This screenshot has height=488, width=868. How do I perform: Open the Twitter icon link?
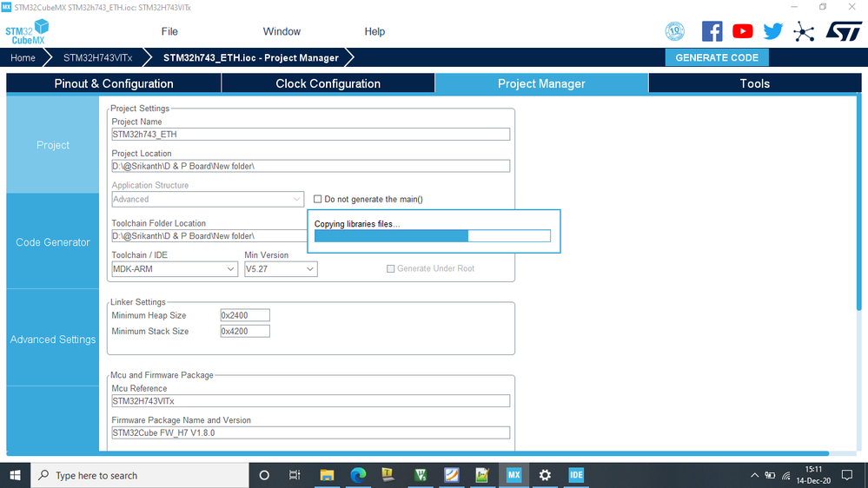[x=772, y=31]
